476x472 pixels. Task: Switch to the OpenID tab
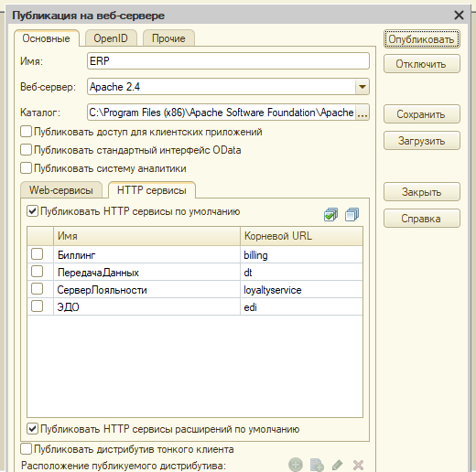[x=111, y=38]
